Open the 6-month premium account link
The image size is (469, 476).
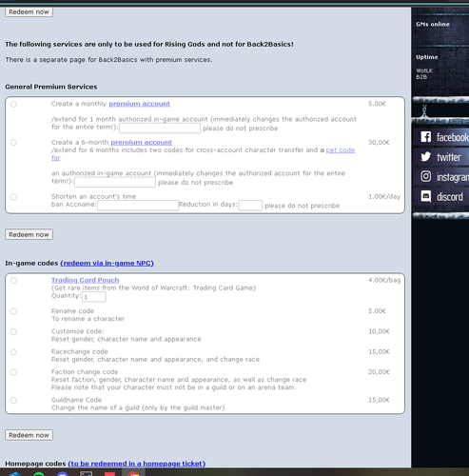point(142,143)
